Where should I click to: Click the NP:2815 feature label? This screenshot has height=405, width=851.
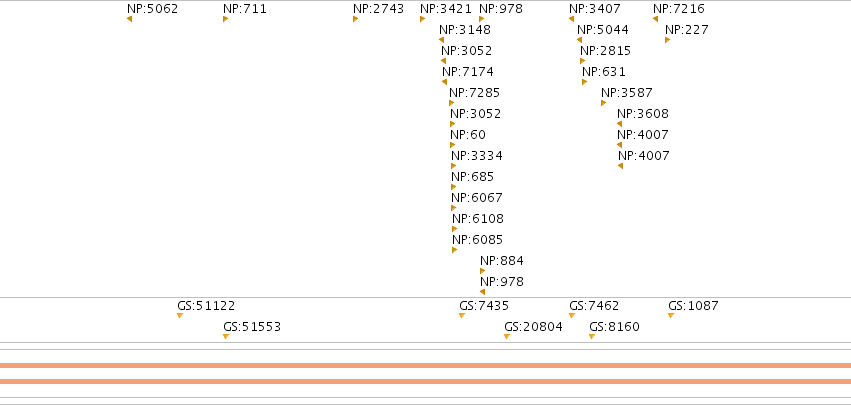click(x=606, y=51)
